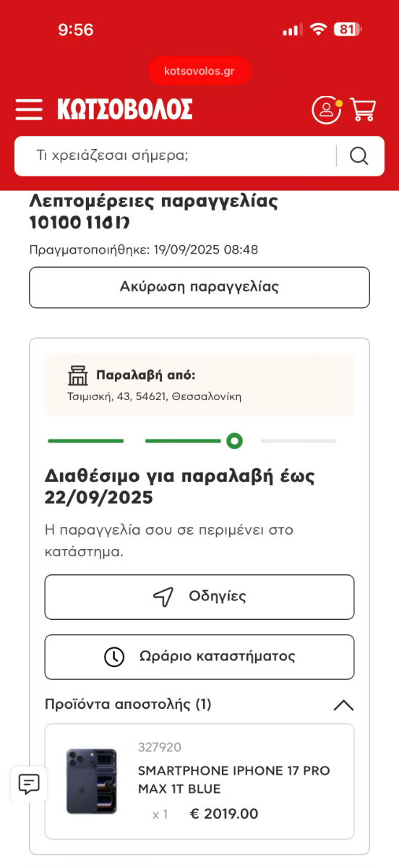
Task: Open 'Ωράριο καταστήματος' store hours
Action: point(199,657)
